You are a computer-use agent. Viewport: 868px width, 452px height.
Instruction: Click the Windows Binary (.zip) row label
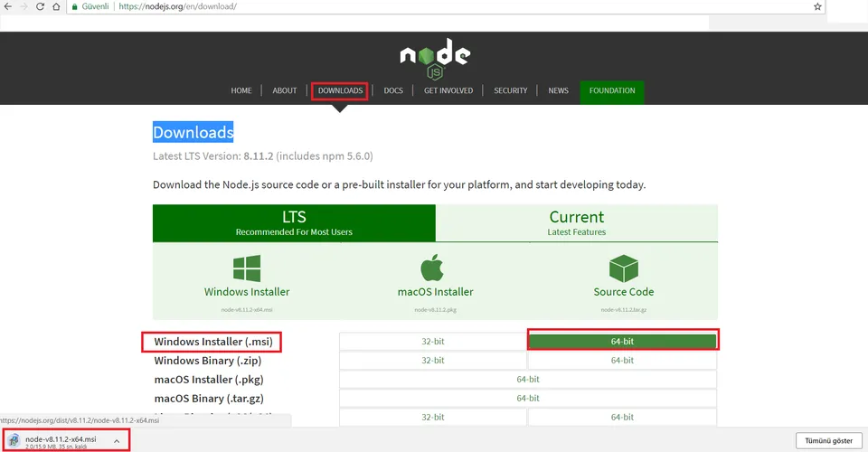208,361
